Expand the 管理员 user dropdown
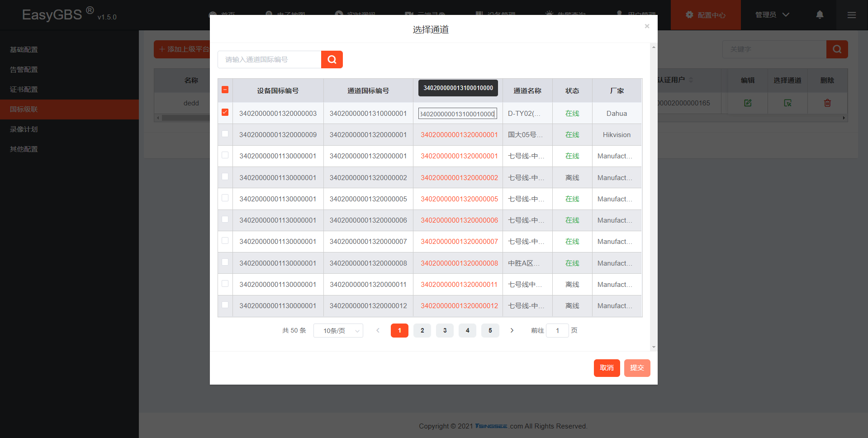 coord(773,15)
